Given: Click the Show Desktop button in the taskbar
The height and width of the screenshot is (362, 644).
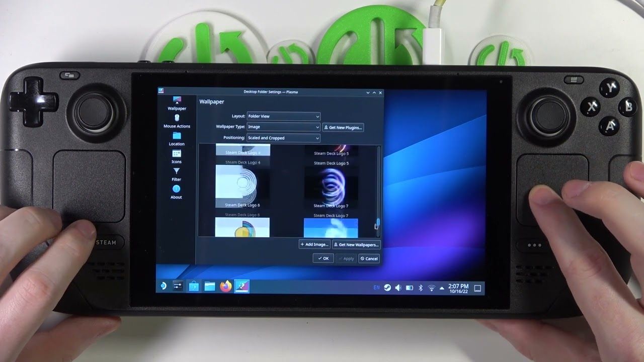Looking at the screenshot, I should coord(477,289).
